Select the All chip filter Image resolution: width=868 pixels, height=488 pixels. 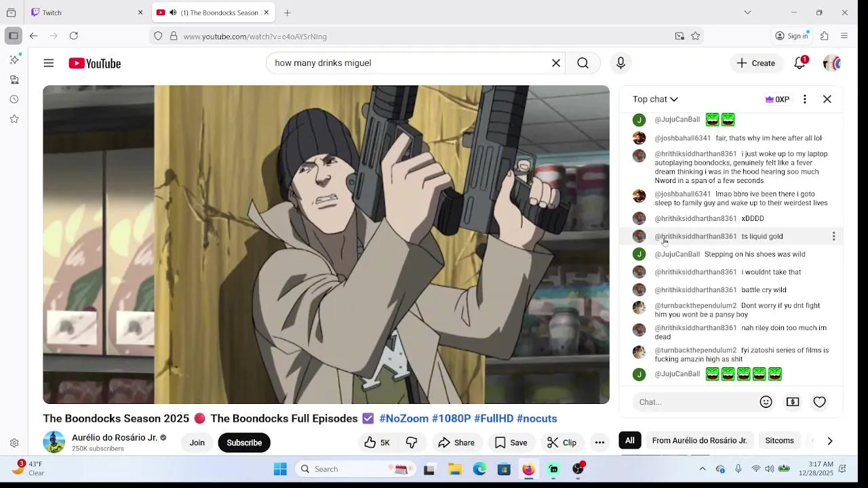click(630, 441)
